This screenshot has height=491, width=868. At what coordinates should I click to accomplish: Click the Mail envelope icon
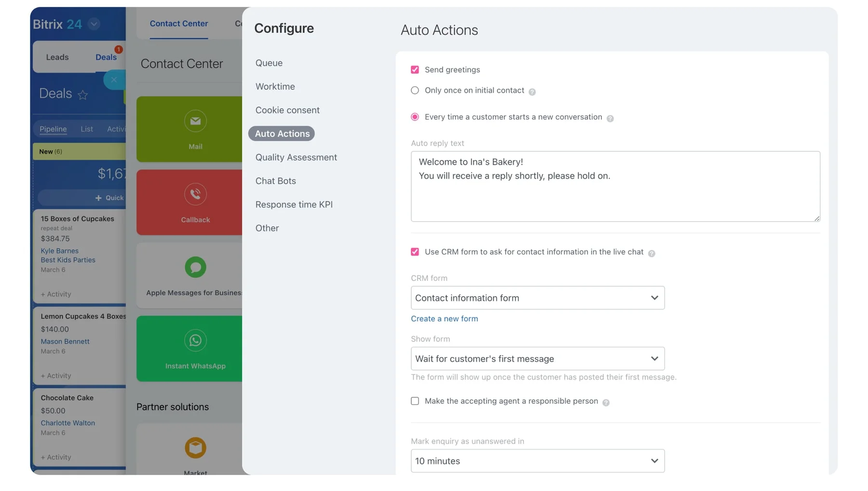(x=195, y=121)
